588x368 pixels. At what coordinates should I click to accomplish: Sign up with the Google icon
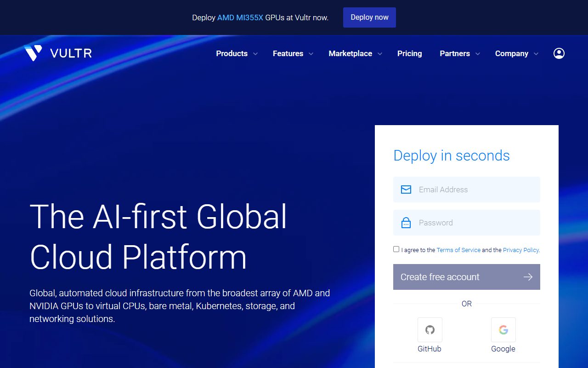click(503, 329)
